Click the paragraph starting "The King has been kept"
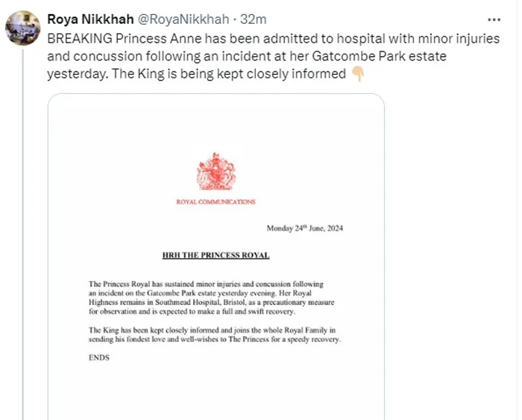522x420 pixels. click(x=214, y=334)
